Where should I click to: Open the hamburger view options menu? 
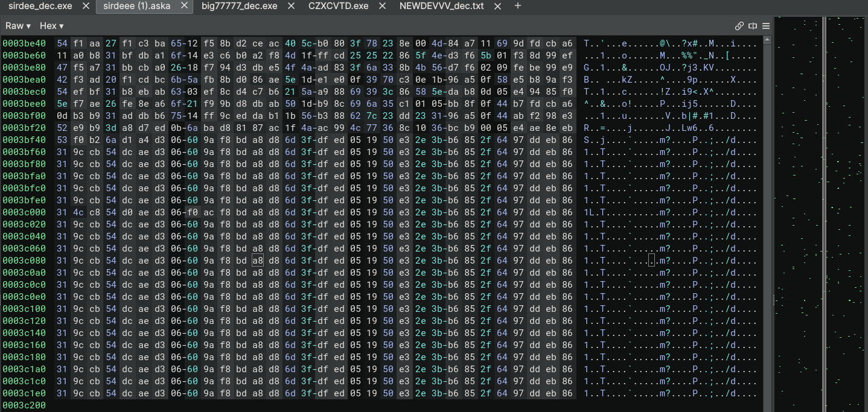(x=766, y=26)
